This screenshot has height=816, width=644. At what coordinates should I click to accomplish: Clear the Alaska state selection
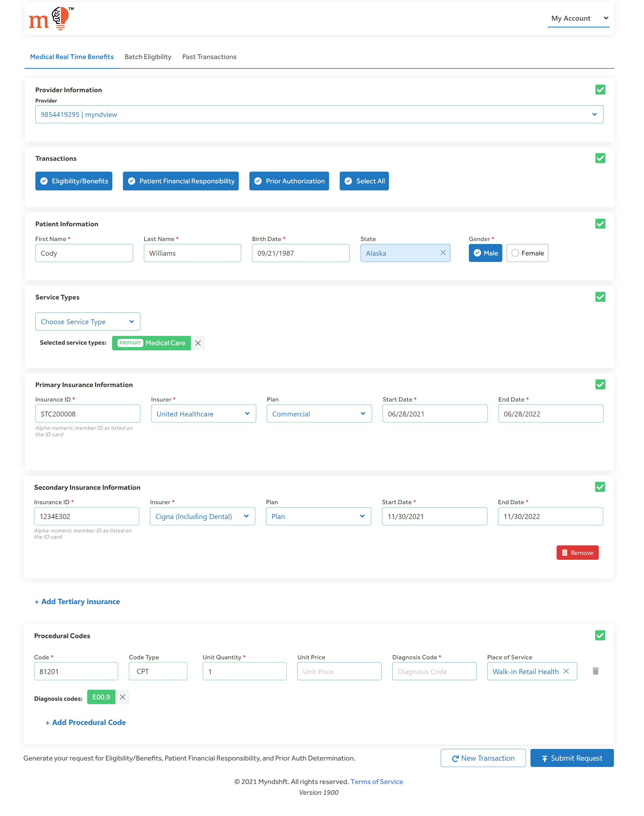click(443, 253)
